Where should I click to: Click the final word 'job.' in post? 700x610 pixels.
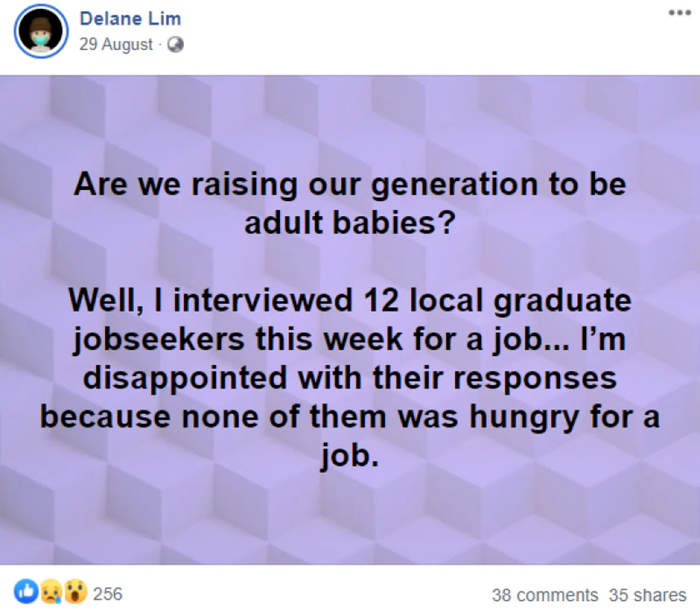coord(350,456)
